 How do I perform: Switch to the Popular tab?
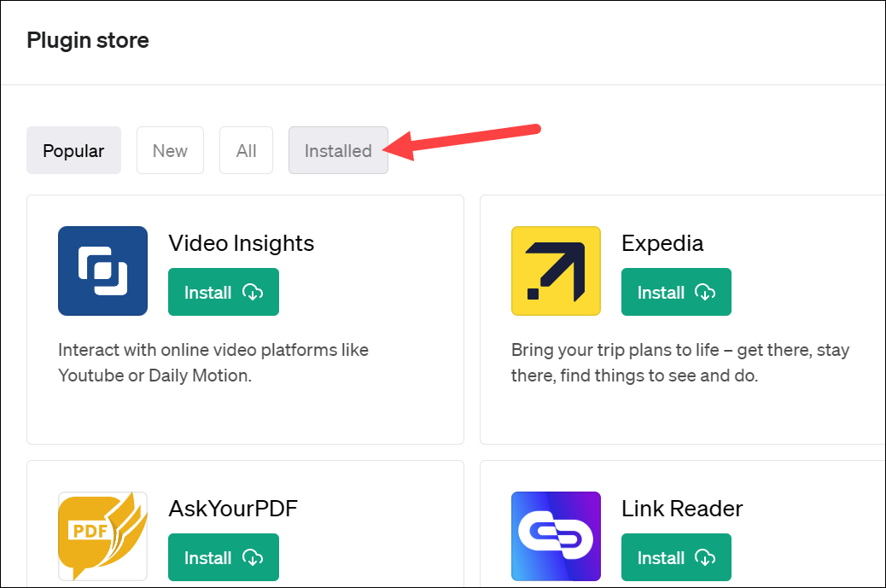point(73,150)
